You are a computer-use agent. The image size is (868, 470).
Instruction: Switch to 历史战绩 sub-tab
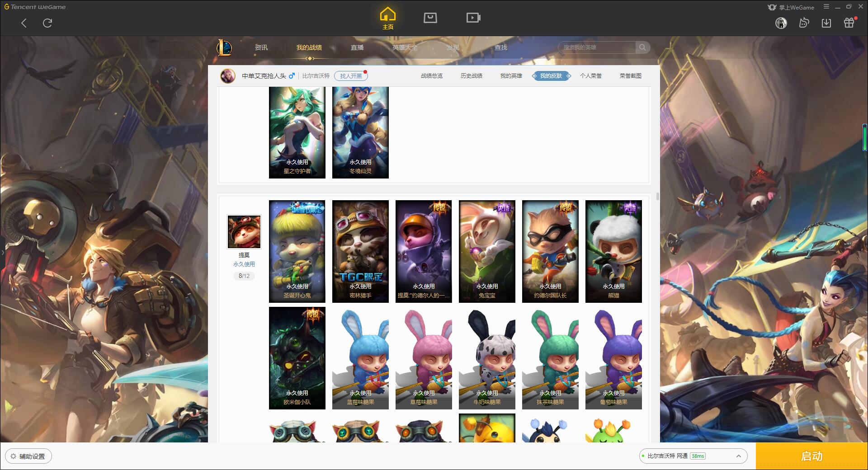point(472,76)
